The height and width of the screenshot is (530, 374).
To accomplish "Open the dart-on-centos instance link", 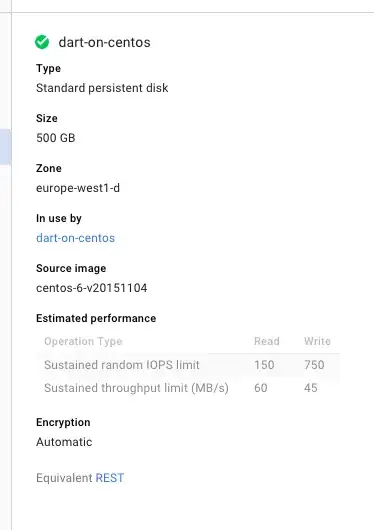I will click(x=75, y=238).
